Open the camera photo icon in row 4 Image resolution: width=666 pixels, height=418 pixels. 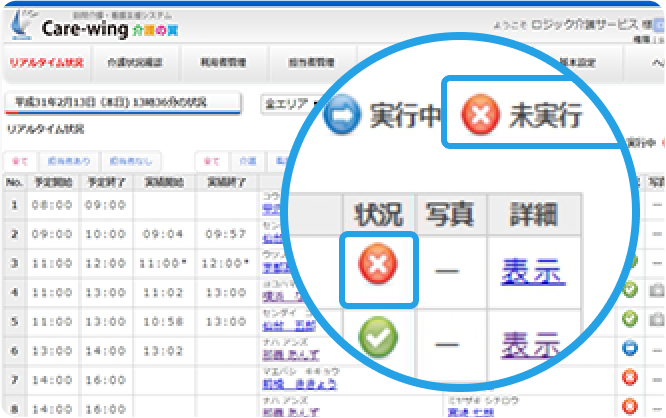pyautogui.click(x=657, y=291)
